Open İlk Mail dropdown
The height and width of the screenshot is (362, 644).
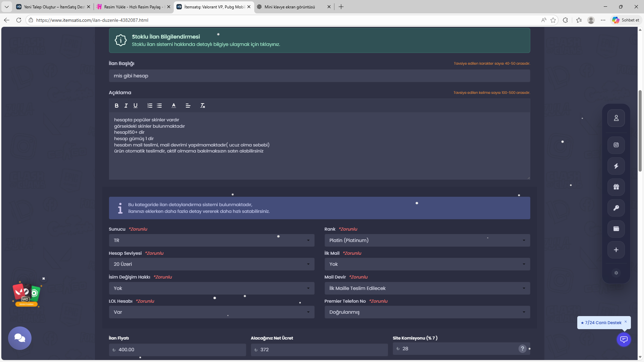click(427, 264)
